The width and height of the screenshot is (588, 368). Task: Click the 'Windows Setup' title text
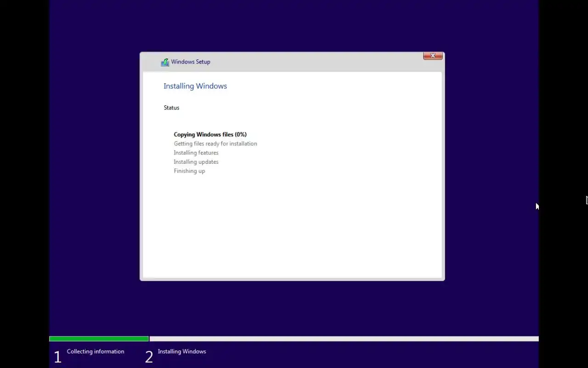tap(191, 62)
